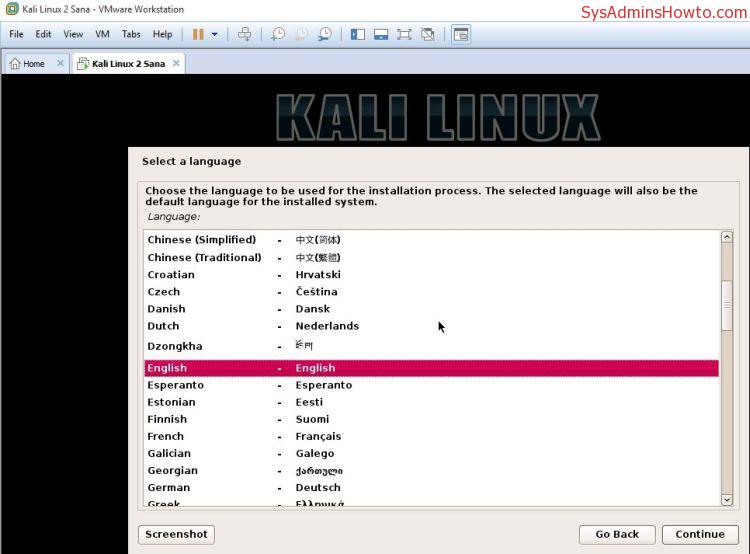Click the console view icon
Image resolution: width=750 pixels, height=554 pixels.
(x=460, y=34)
